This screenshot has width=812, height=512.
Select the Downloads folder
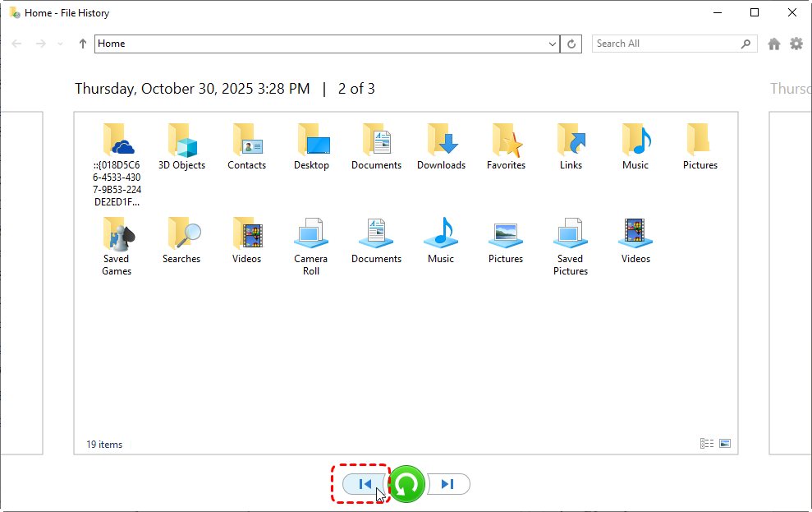[441, 147]
